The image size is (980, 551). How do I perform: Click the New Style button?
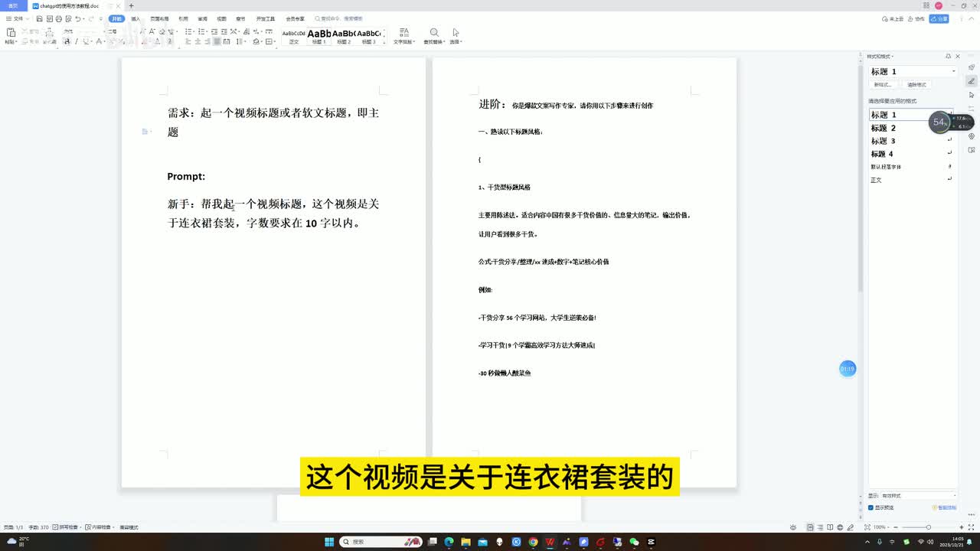(883, 85)
